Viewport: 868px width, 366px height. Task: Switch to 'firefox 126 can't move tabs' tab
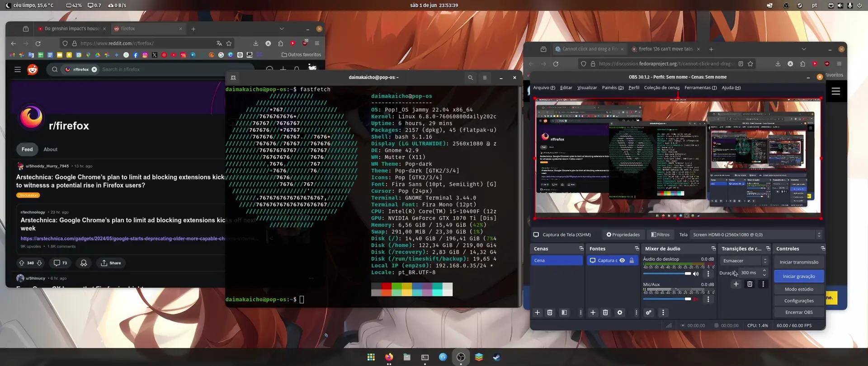point(665,49)
